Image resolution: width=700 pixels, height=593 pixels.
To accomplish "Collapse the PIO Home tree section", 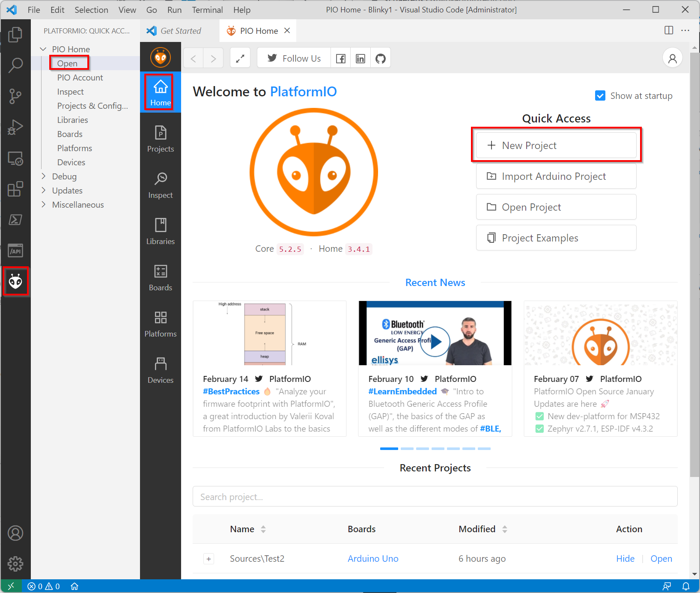I will click(x=43, y=49).
